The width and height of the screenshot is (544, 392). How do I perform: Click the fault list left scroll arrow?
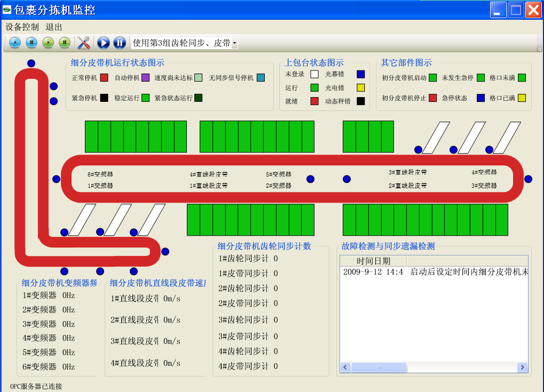click(345, 367)
